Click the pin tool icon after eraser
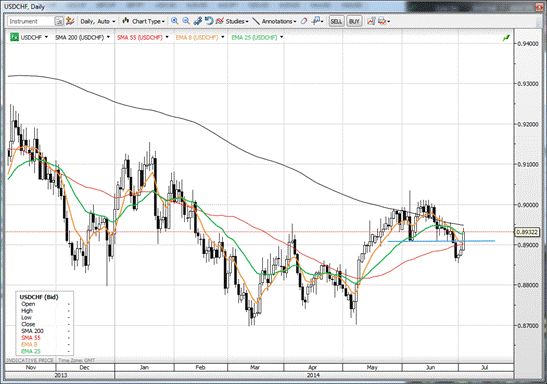Screen dimensions: 547x384 (x=316, y=21)
